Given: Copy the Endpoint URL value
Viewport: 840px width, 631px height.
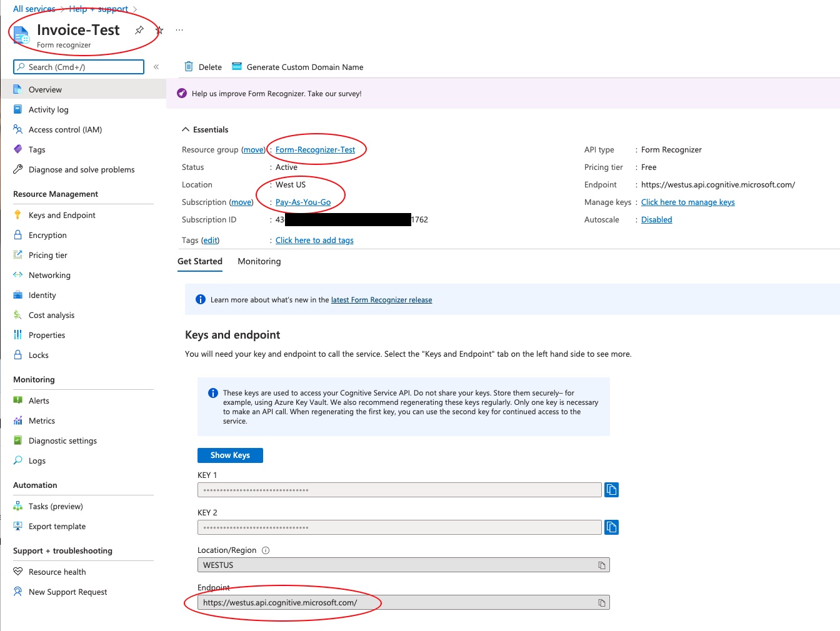Looking at the screenshot, I should coord(602,603).
